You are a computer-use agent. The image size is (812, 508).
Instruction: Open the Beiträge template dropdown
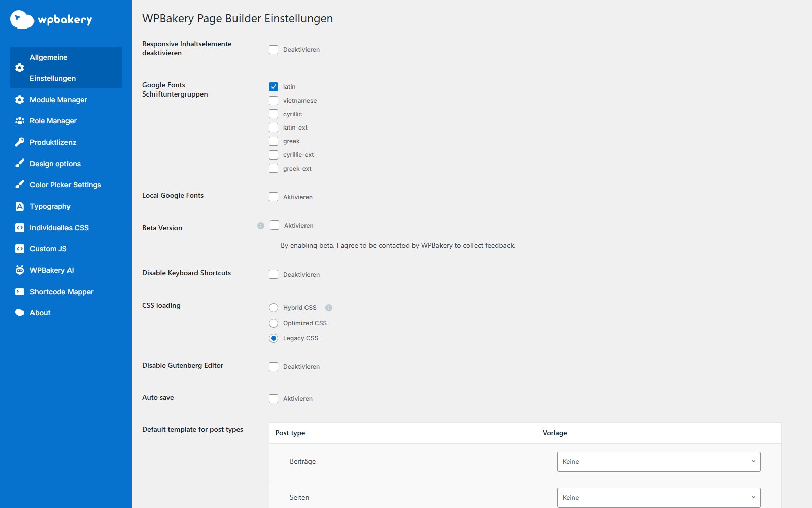(x=659, y=462)
